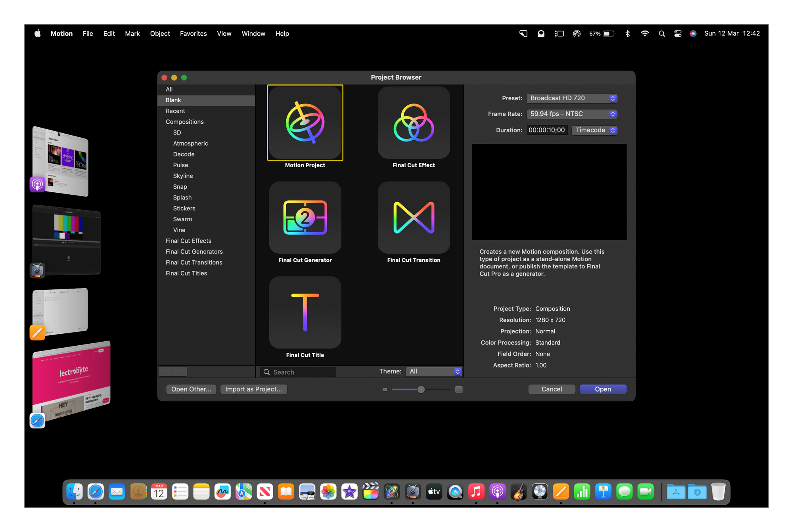
Task: Select the Final Cut Title template
Action: tap(305, 312)
